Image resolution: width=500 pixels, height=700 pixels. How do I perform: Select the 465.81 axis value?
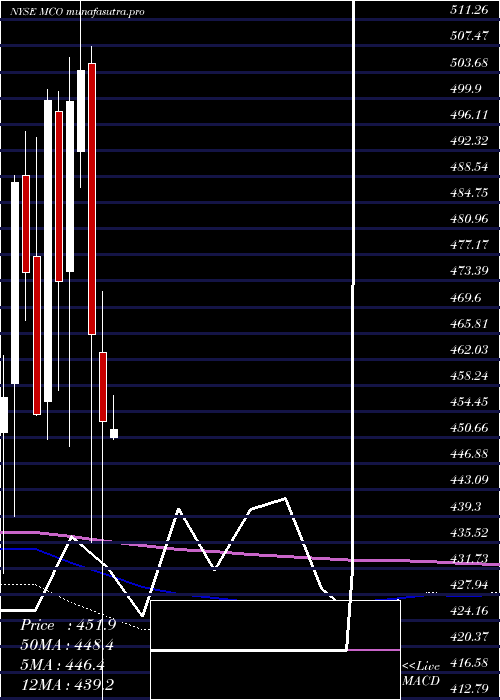469,323
